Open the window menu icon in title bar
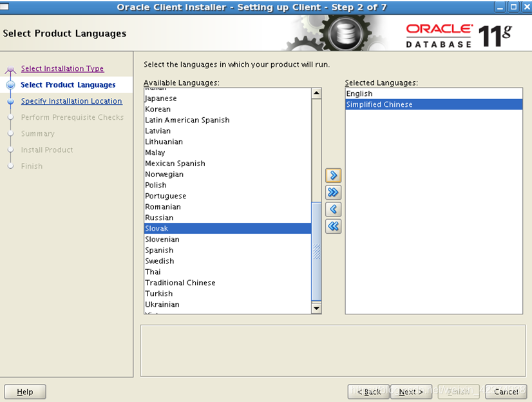This screenshot has height=402, width=532. (5, 6)
